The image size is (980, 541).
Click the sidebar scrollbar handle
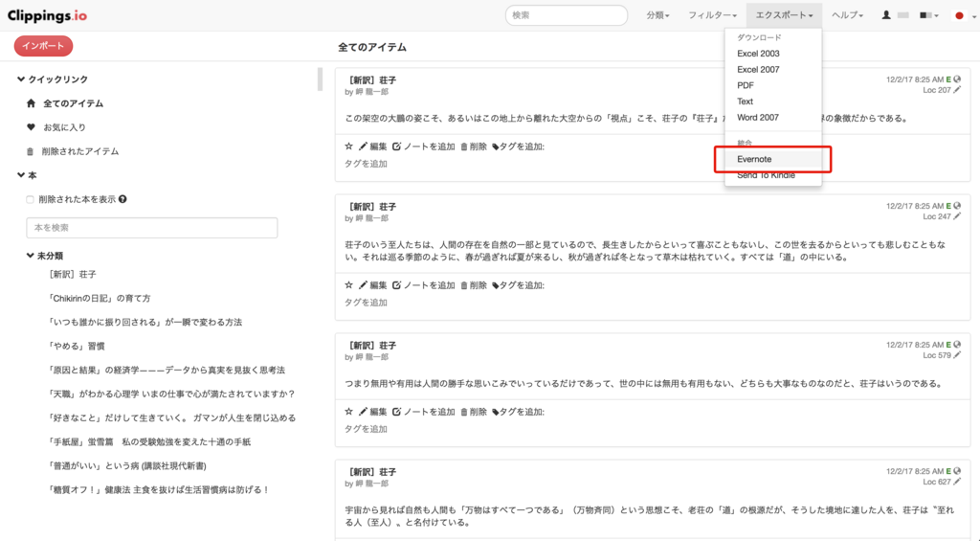pos(320,79)
